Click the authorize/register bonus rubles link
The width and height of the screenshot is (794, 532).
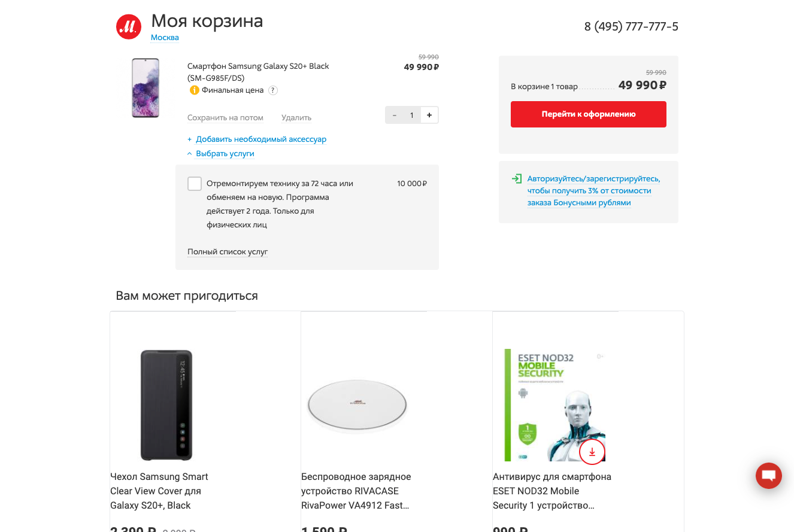point(593,191)
